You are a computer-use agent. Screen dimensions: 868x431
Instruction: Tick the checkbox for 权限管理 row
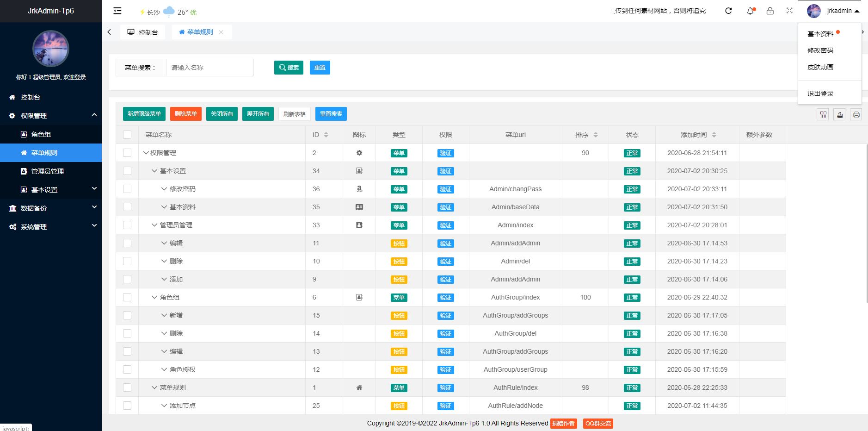pyautogui.click(x=127, y=153)
